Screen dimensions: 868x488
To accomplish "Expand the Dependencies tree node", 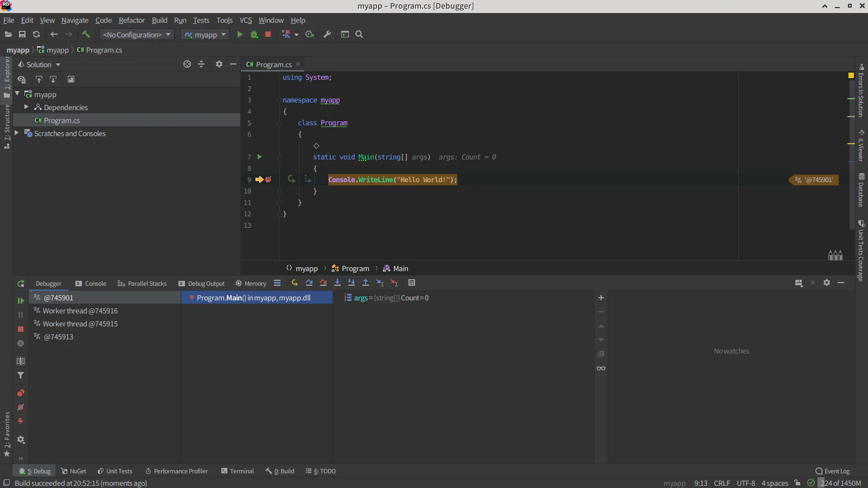I will pyautogui.click(x=26, y=107).
